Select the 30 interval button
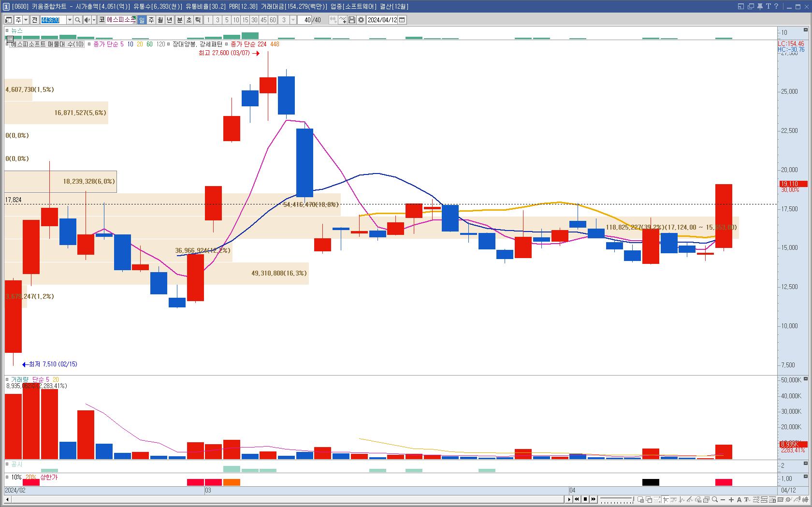Screen dimensions: 812x507 tap(254, 20)
